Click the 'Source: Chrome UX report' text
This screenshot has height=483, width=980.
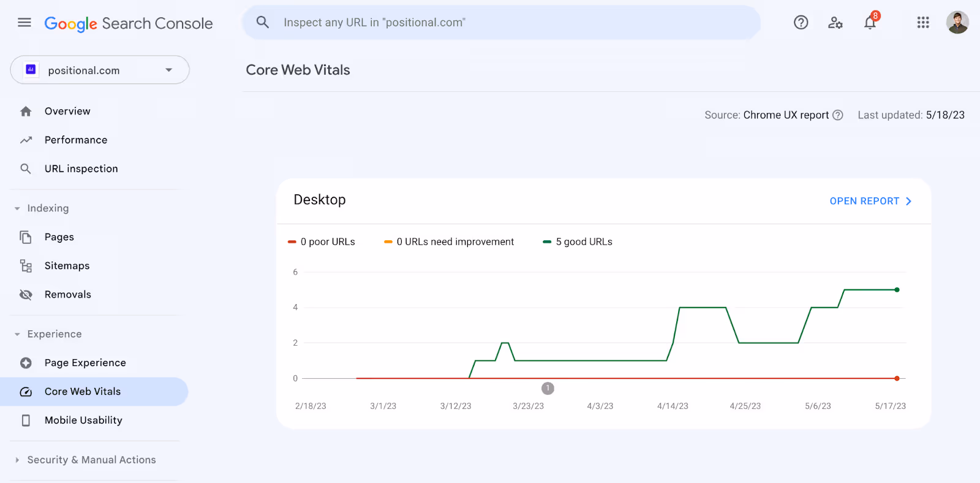click(766, 115)
